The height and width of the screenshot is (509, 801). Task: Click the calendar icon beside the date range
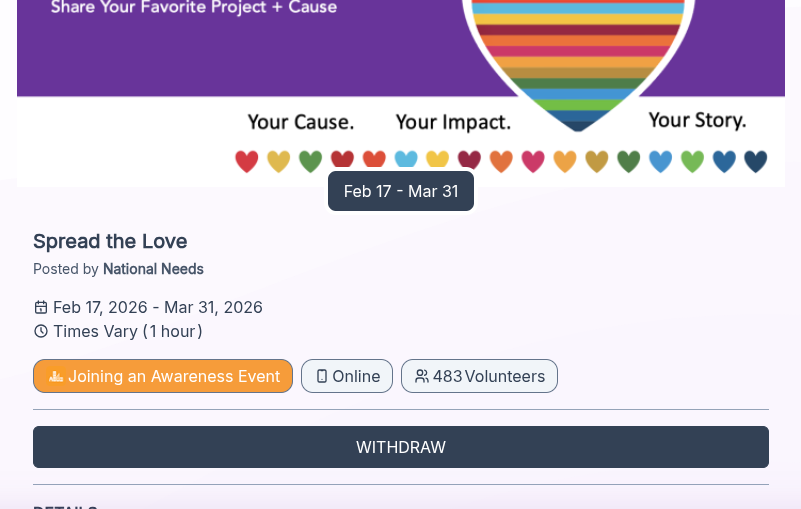tap(41, 307)
